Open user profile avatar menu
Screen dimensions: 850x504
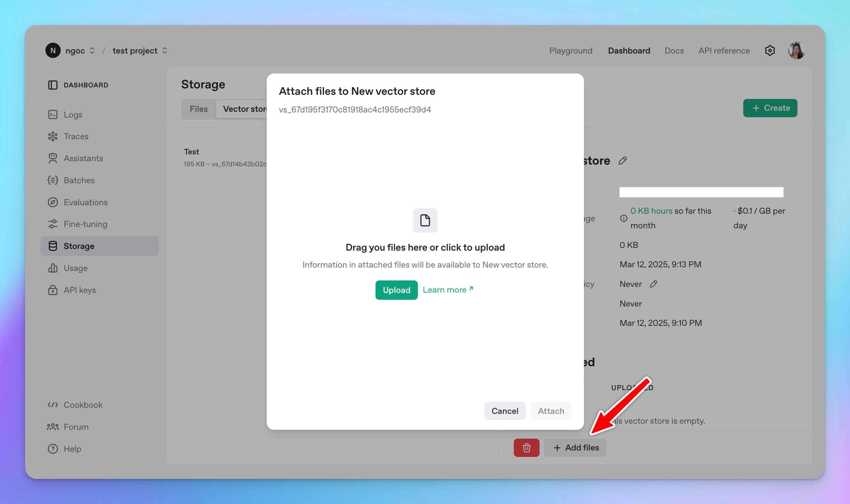coord(796,50)
